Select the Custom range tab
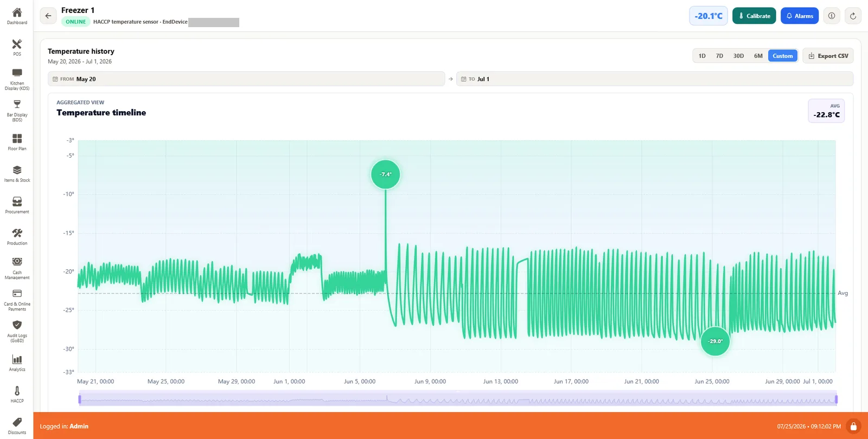 [783, 56]
